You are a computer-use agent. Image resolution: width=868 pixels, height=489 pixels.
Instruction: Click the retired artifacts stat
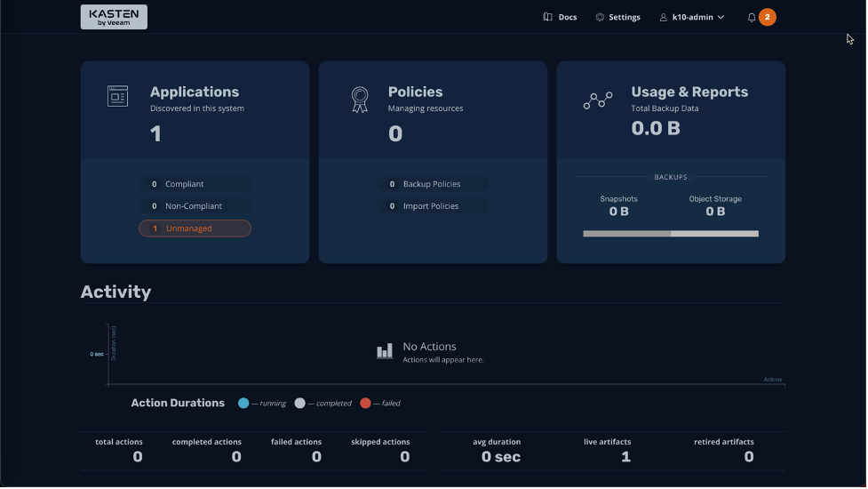(725, 450)
